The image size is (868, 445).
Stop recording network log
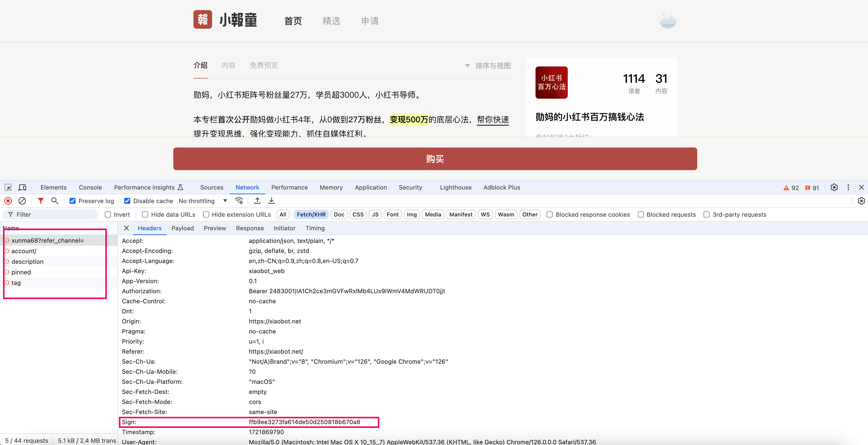point(8,201)
